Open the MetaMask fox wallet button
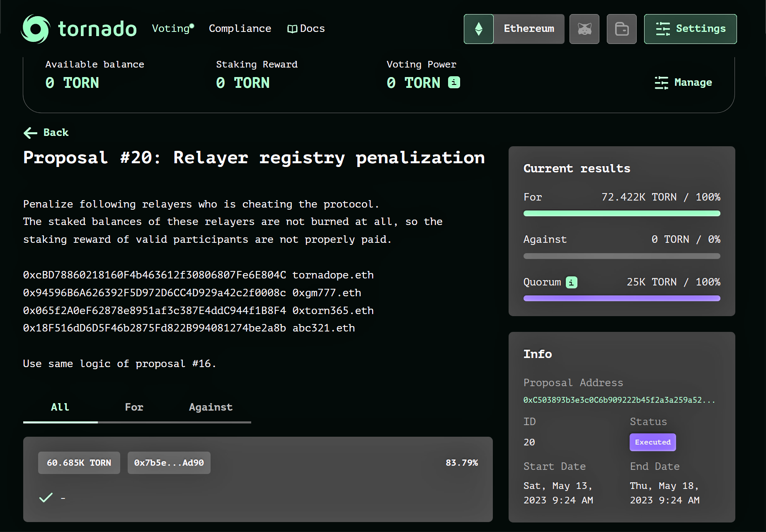 point(584,29)
